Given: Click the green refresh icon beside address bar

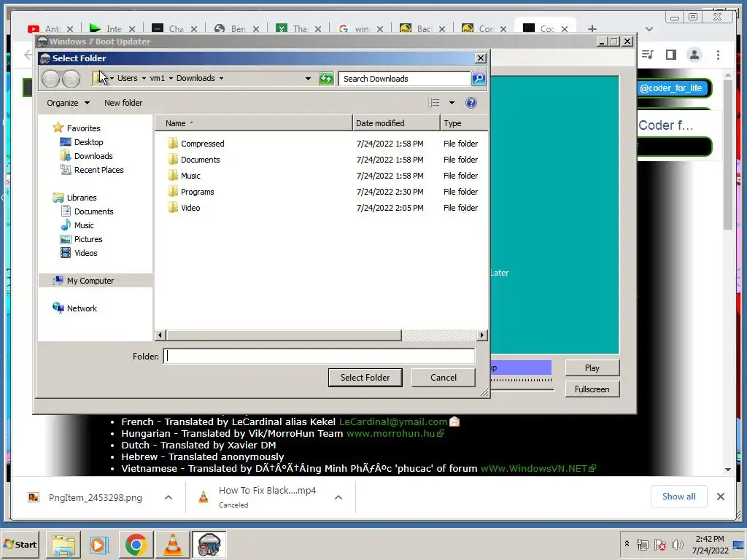Looking at the screenshot, I should pyautogui.click(x=326, y=79).
